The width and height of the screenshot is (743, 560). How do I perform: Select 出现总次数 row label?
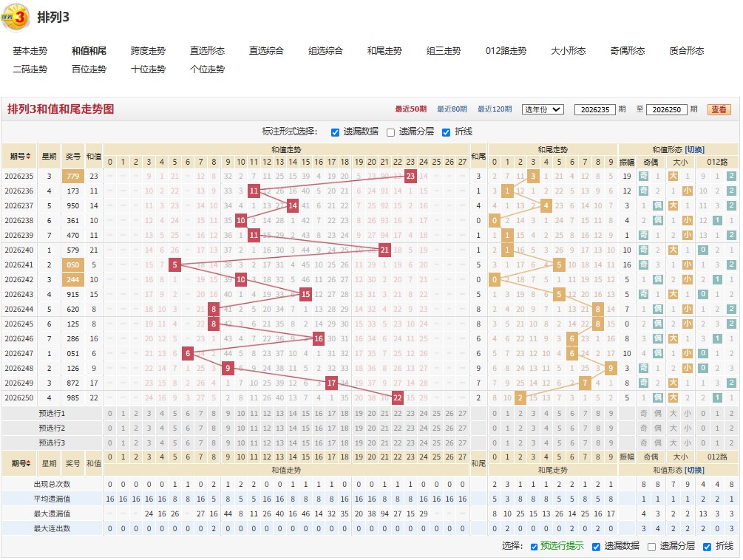[52, 484]
